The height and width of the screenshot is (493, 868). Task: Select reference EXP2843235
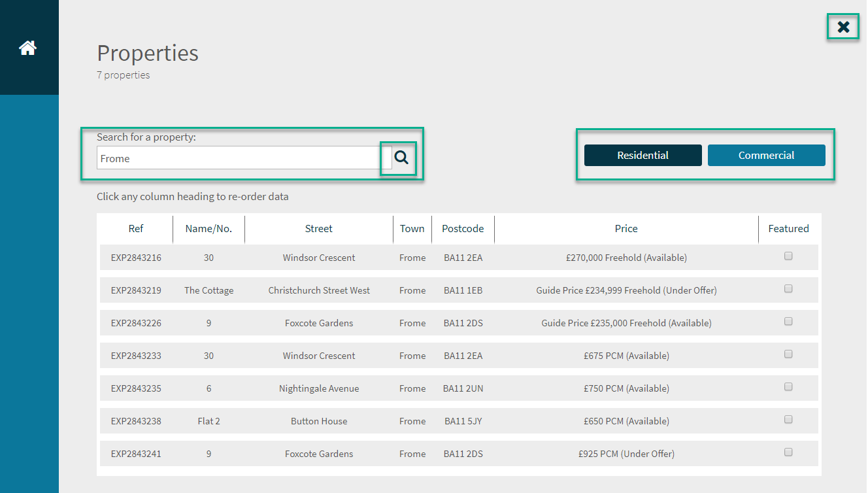(x=136, y=388)
